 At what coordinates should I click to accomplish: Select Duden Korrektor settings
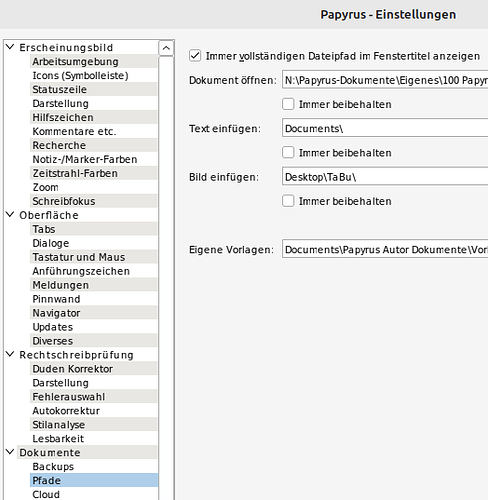point(94,369)
